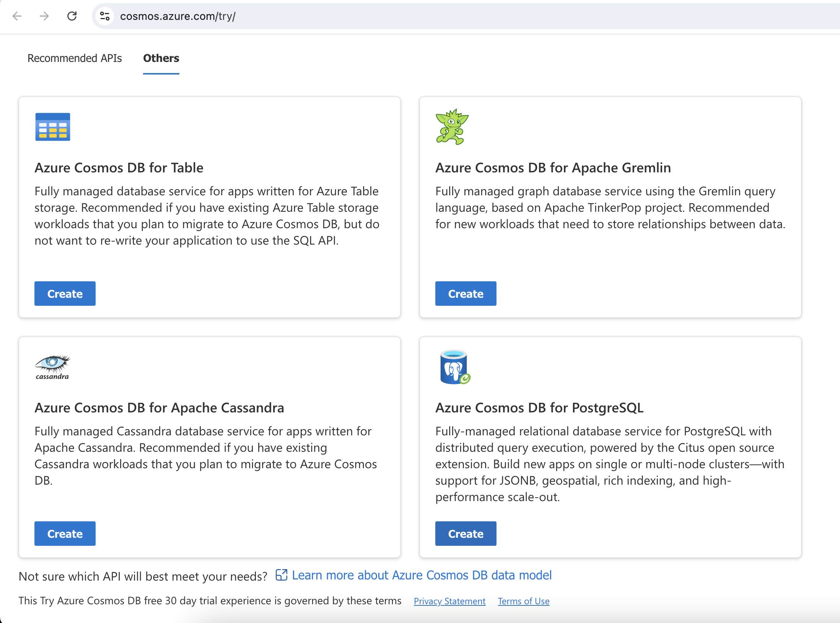Hit Create on the PostgreSQL card
840x623 pixels.
click(x=466, y=534)
